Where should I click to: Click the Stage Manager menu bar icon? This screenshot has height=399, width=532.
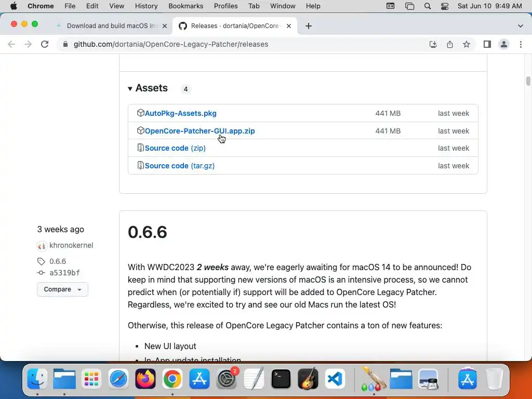(409, 6)
